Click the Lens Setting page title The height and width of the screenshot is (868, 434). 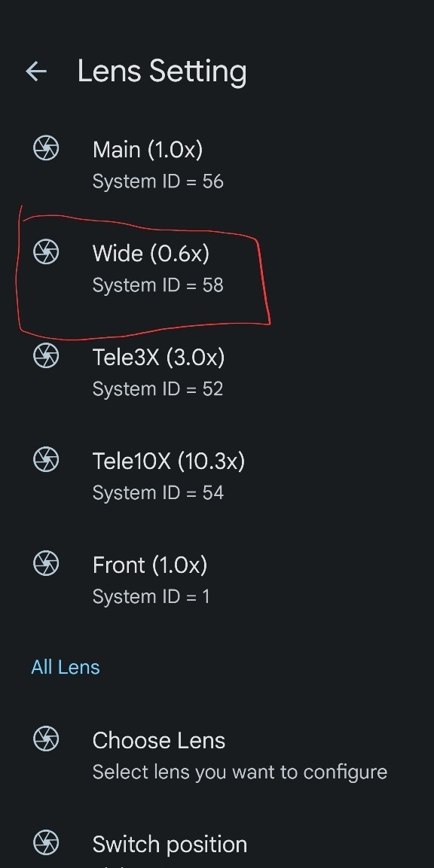[162, 72]
